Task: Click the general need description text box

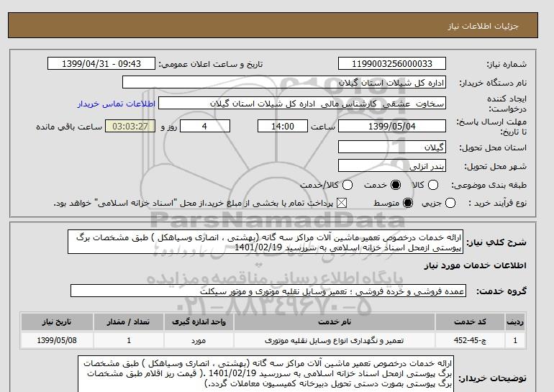Action: pos(265,242)
